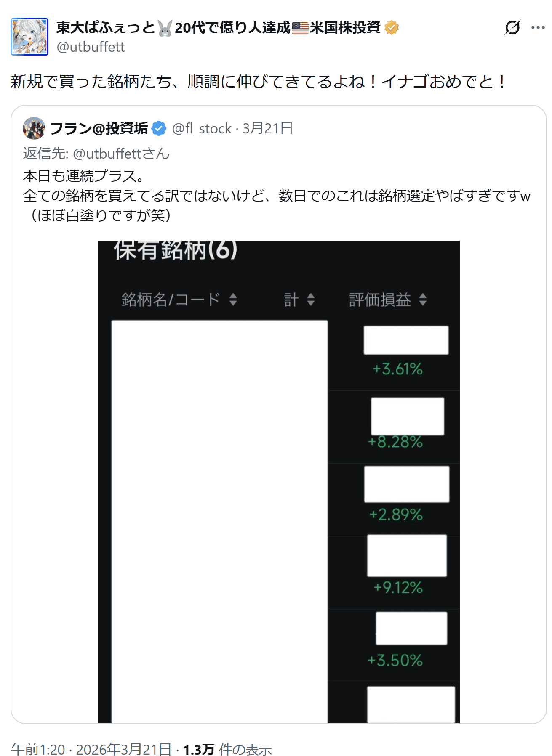Click the gold verified badge
Screen dimensions: 552x756
(x=392, y=28)
